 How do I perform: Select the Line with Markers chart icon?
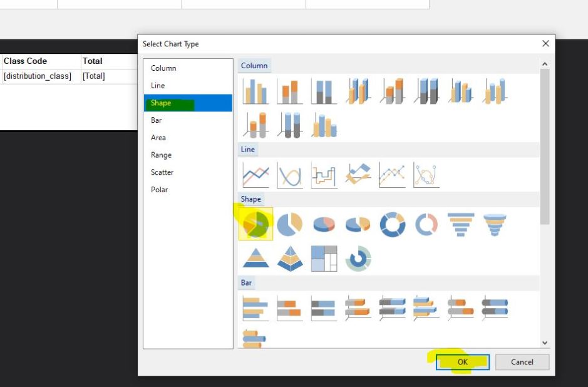tap(392, 175)
